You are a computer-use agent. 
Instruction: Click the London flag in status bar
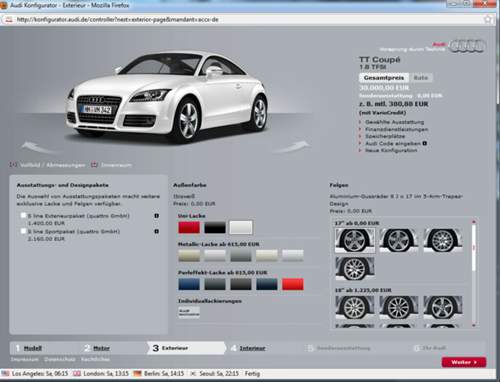[x=77, y=374]
